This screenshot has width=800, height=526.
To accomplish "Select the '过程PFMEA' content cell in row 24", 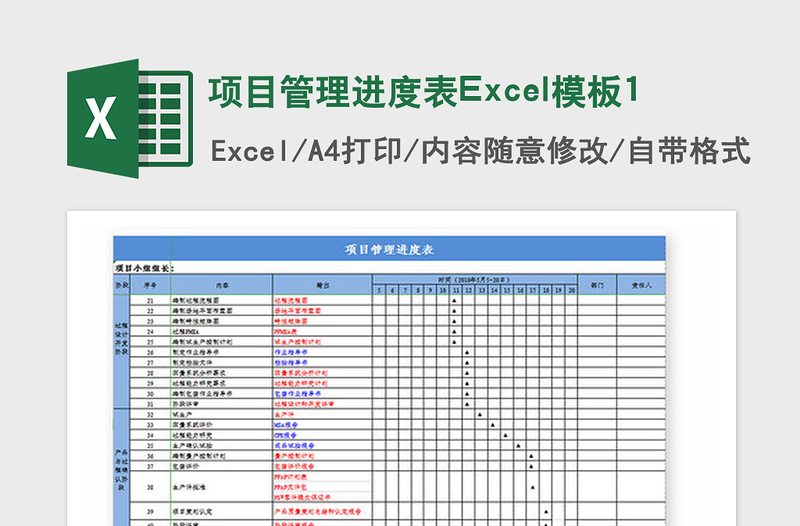I will click(x=221, y=332).
